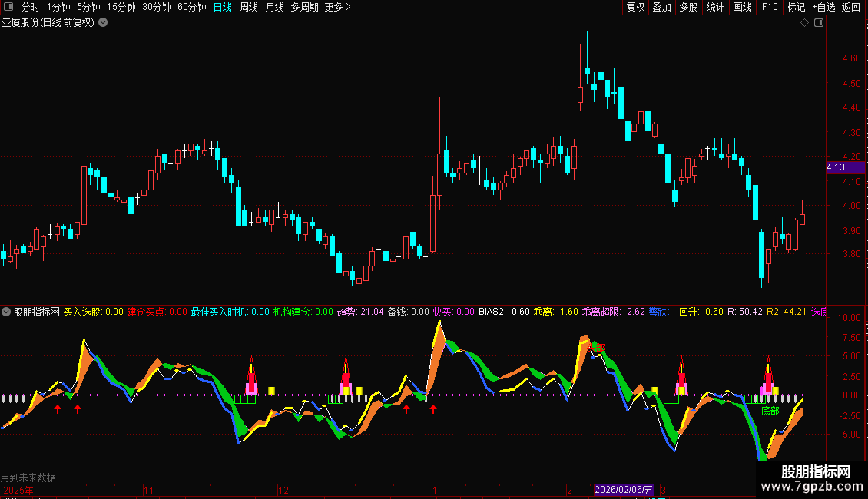The height and width of the screenshot is (499, 868).
Task: Click the 11 month label on time axis
Action: tap(148, 490)
